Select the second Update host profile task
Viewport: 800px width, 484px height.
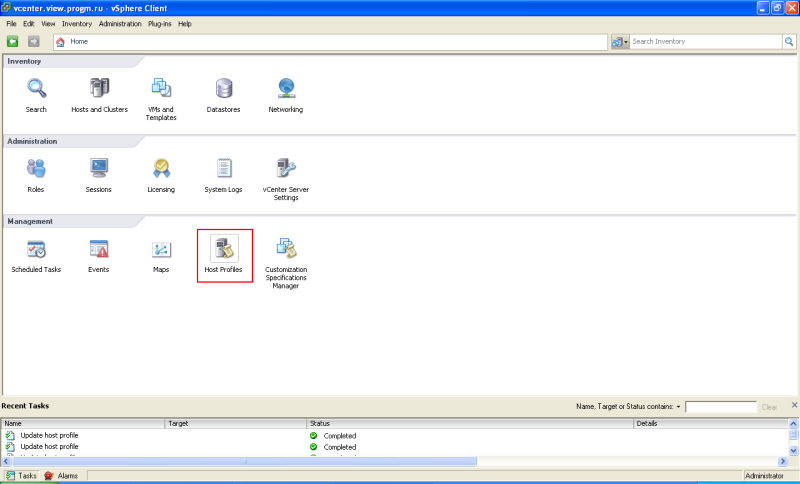pyautogui.click(x=49, y=446)
